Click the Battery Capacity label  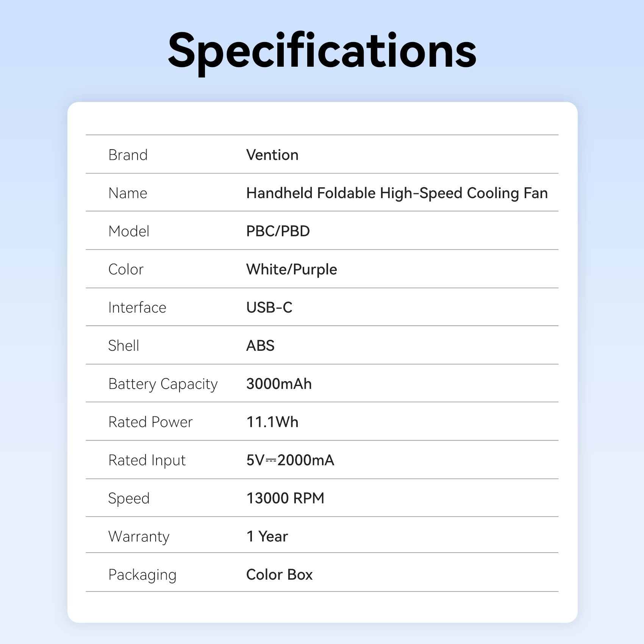click(x=163, y=384)
